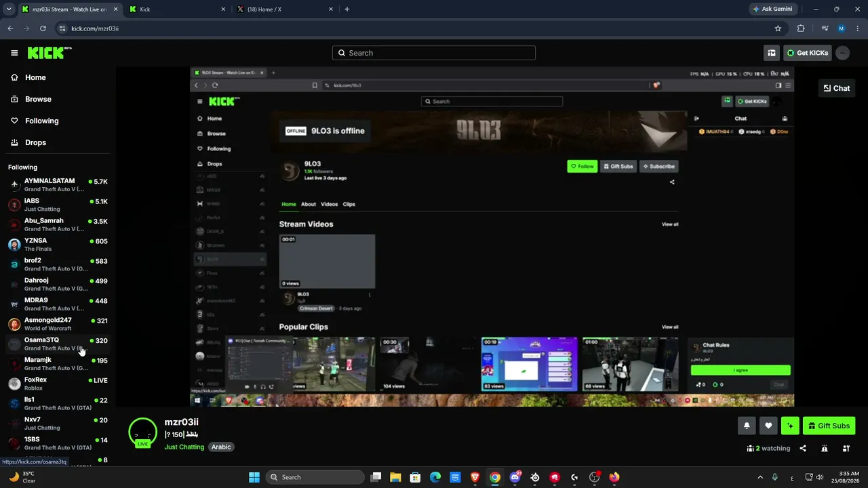
Task: Click the address bar URL
Action: [95, 28]
